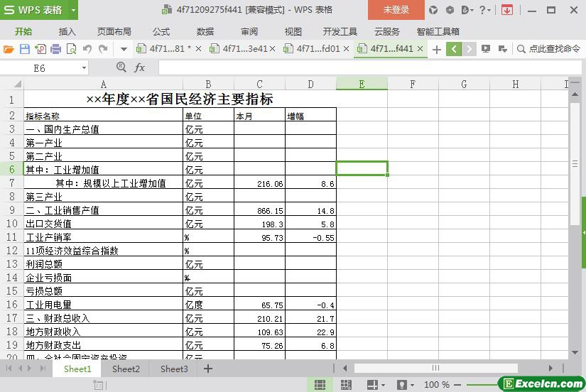Export to PDF using the toolbar icon
The height and width of the screenshot is (392, 586).
pyautogui.click(x=40, y=49)
